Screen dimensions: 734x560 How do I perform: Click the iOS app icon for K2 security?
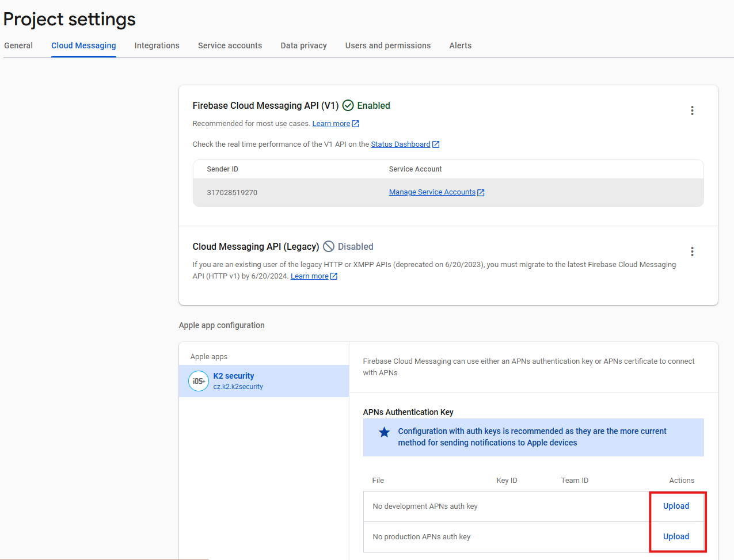click(x=199, y=381)
